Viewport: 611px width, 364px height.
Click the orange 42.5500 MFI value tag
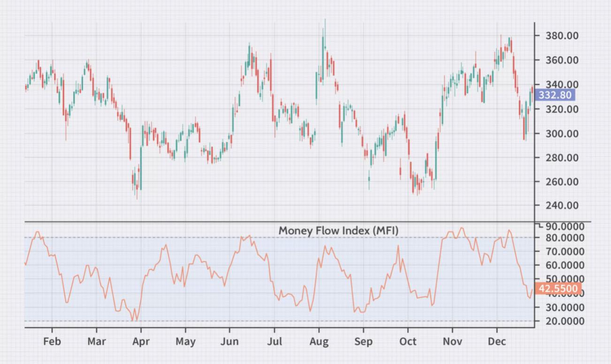click(558, 288)
